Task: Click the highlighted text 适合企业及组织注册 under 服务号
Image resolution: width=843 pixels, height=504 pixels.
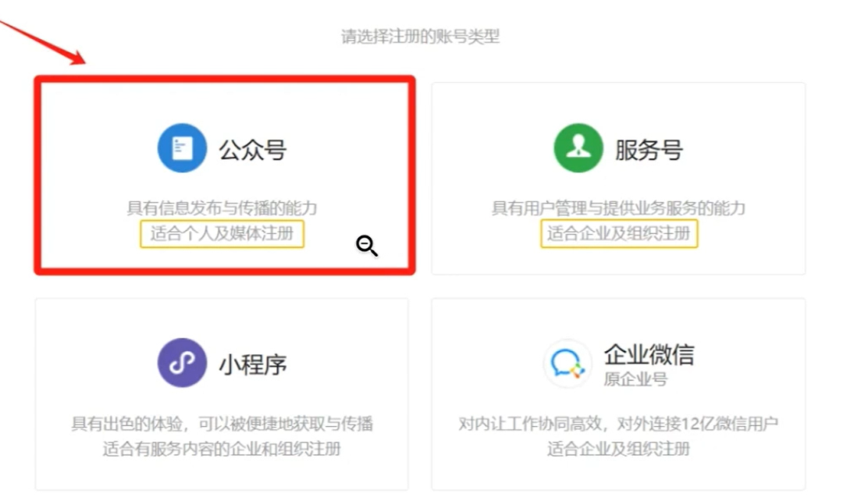Action: coord(619,234)
